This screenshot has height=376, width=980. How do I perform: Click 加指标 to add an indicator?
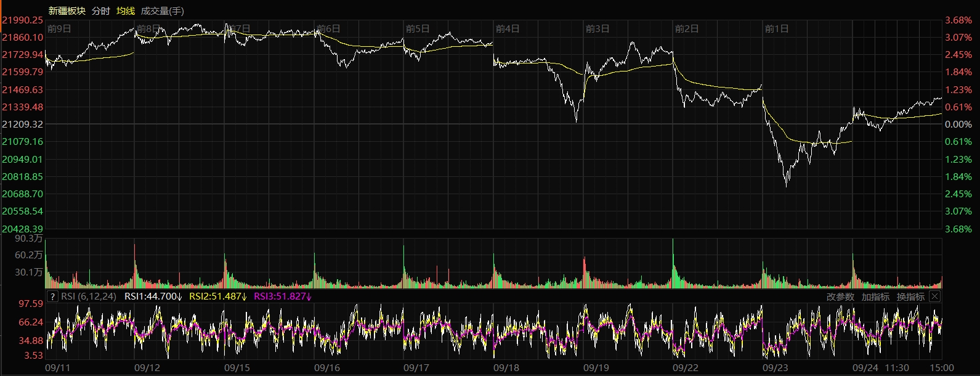click(875, 296)
